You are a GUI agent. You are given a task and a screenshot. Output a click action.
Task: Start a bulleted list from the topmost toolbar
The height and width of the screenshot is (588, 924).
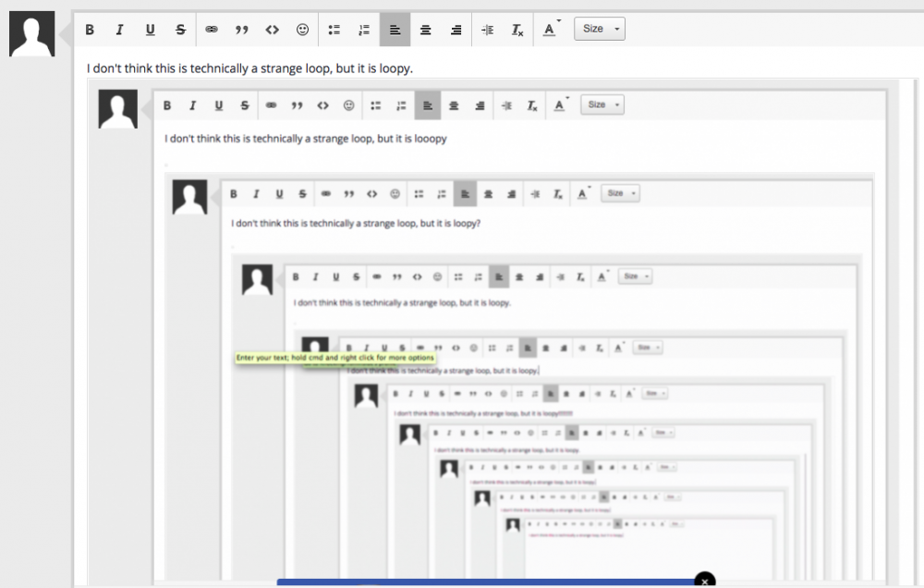(x=334, y=30)
